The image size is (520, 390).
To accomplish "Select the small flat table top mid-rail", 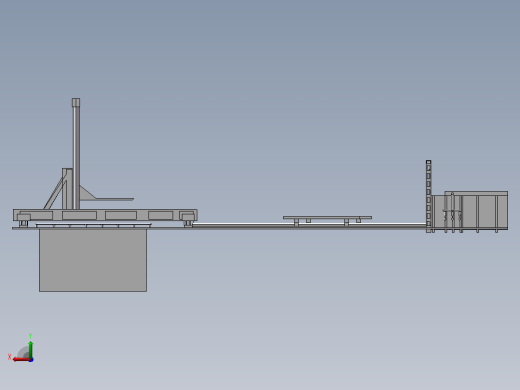I will [327, 217].
